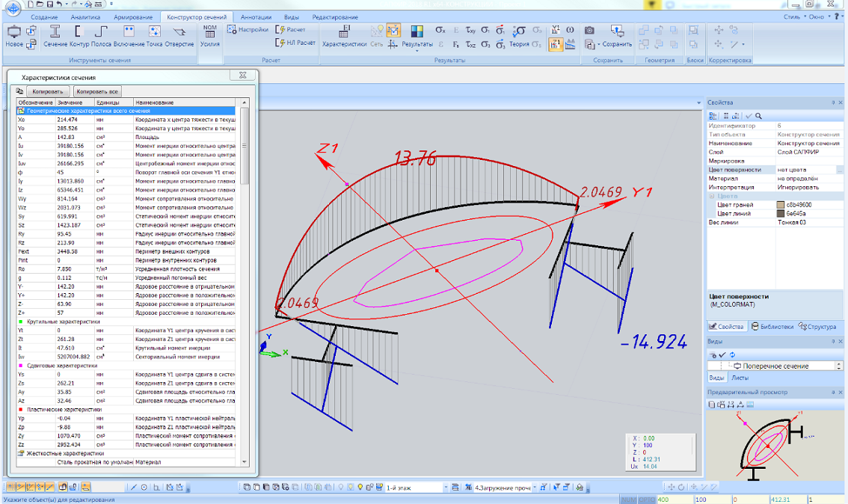The width and height of the screenshot is (848, 504).
Task: Toggle the highlighted mesh display button
Action: click(x=393, y=31)
